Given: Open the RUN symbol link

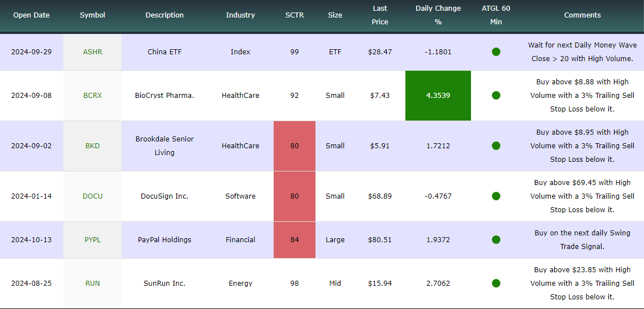Looking at the screenshot, I should [x=92, y=283].
